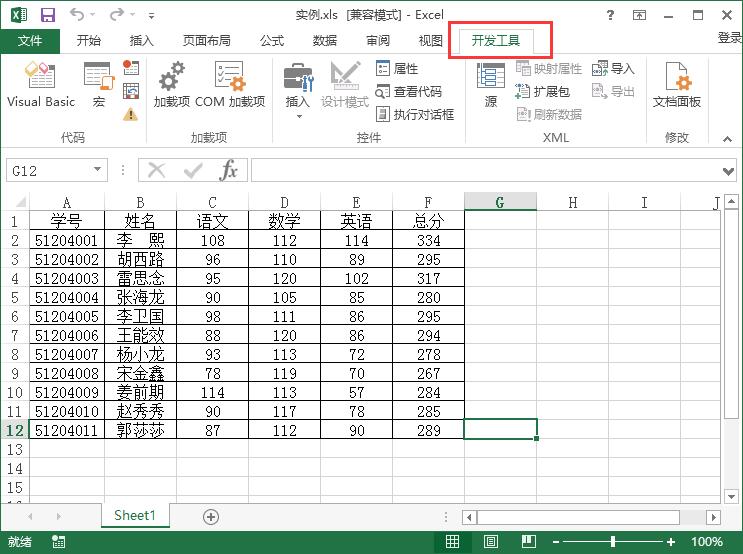Screen dimensions: 743x554
Task: Click the save icon in quick access toolbar
Action: pos(48,15)
